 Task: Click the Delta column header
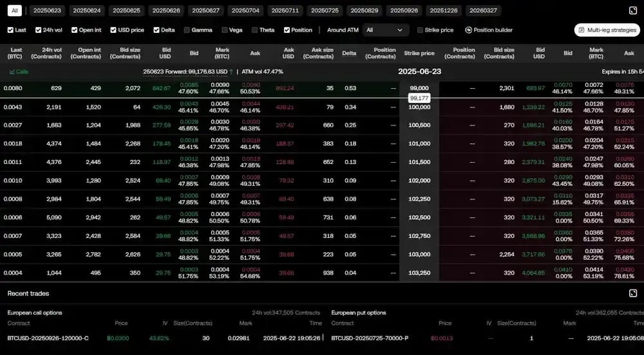pyautogui.click(x=349, y=53)
